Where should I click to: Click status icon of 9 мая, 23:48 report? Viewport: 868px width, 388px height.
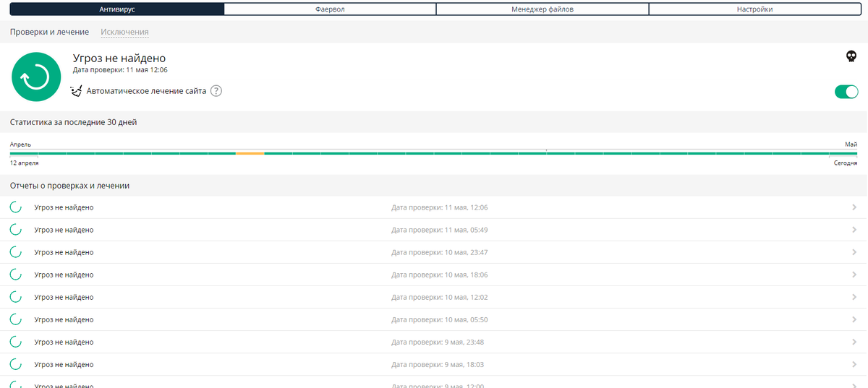pyautogui.click(x=16, y=342)
